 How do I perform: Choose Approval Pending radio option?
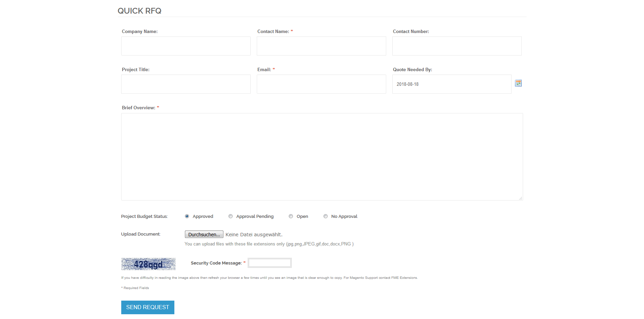(231, 217)
